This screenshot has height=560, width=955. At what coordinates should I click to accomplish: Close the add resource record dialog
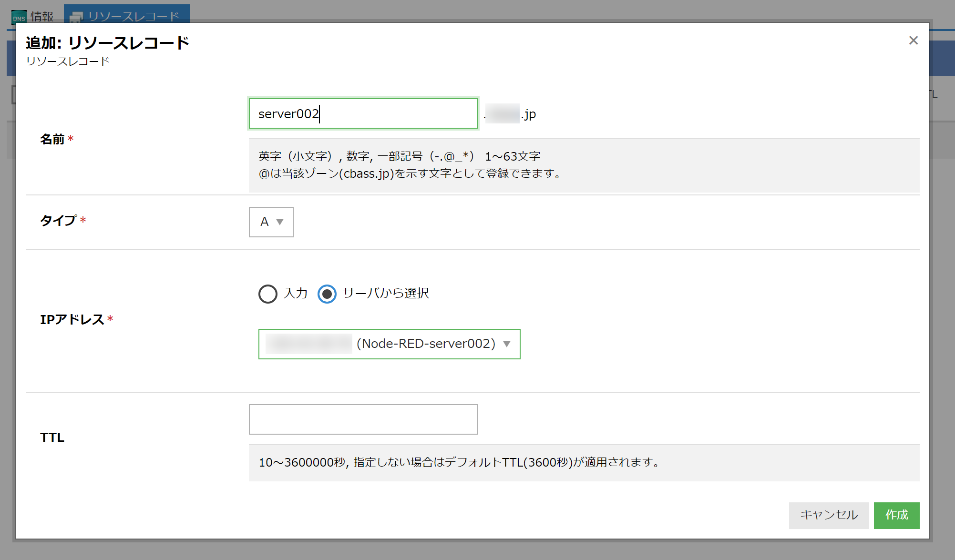[x=913, y=41]
